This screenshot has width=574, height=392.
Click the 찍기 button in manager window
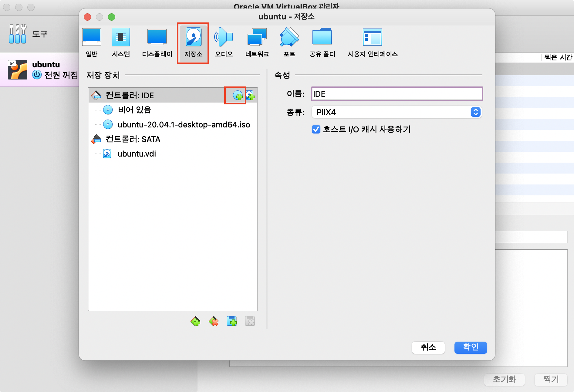[x=551, y=379]
